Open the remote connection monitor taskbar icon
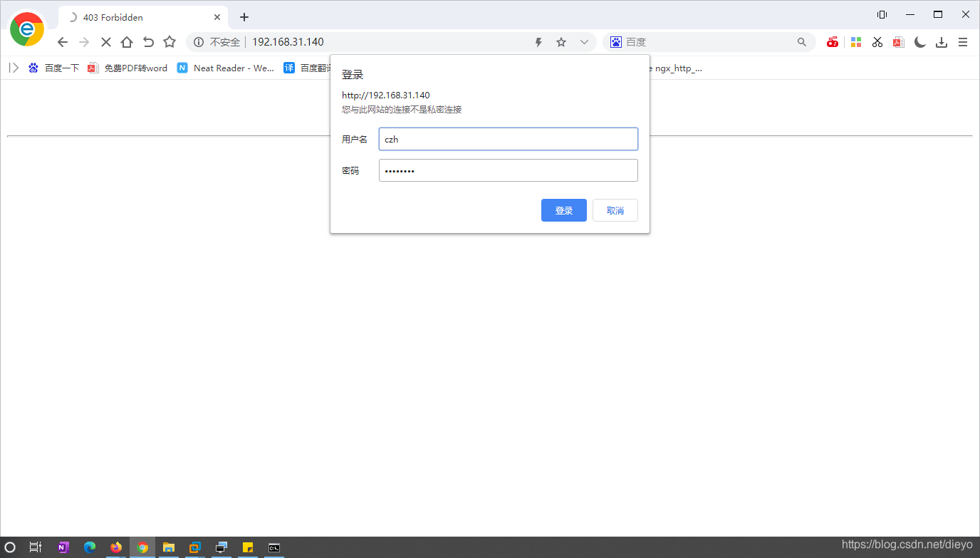The width and height of the screenshot is (980, 558). click(x=221, y=547)
